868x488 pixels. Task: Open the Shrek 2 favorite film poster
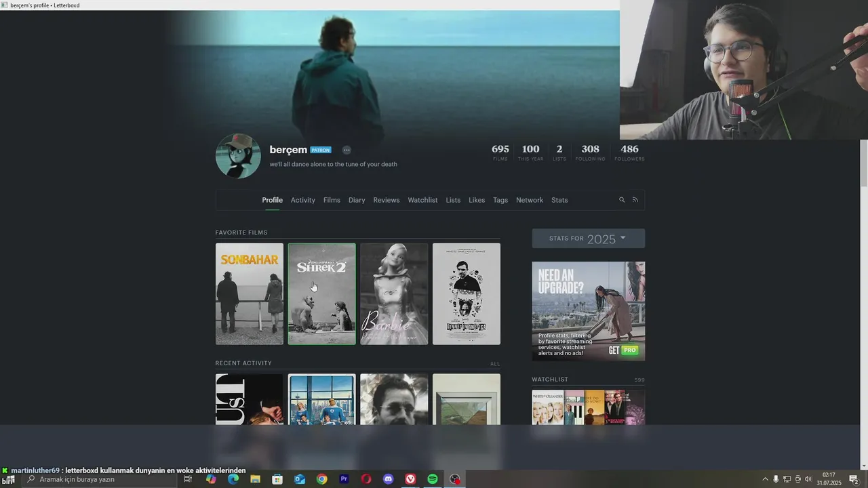(x=322, y=294)
